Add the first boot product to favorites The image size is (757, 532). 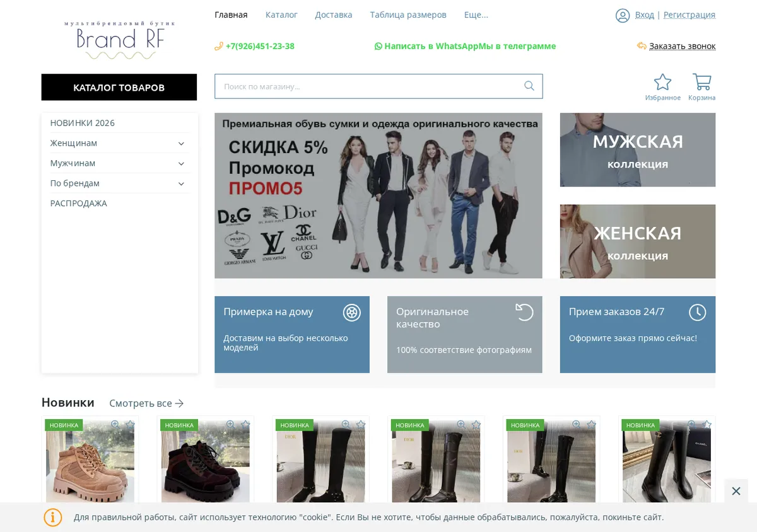click(x=130, y=424)
